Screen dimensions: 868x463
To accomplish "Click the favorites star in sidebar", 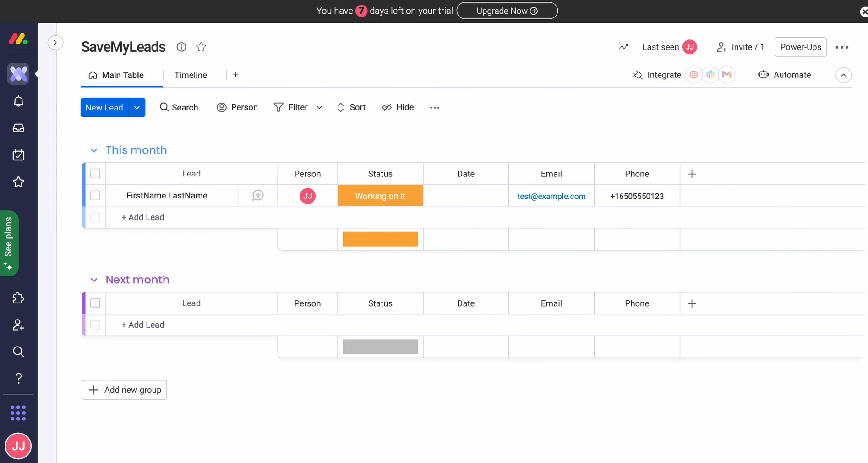I will pos(18,182).
